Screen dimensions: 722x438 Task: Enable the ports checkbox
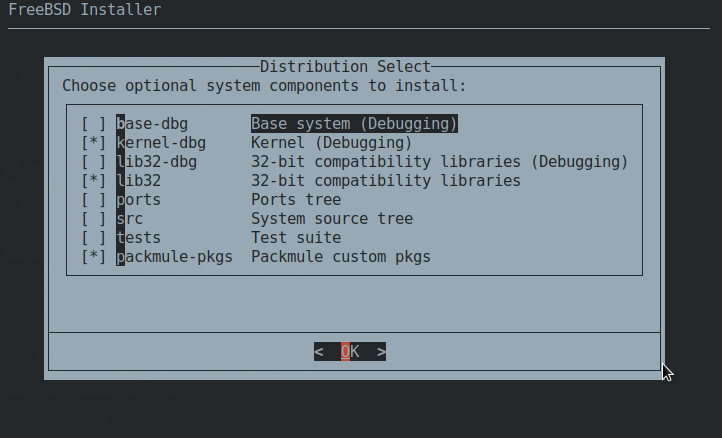click(x=94, y=200)
